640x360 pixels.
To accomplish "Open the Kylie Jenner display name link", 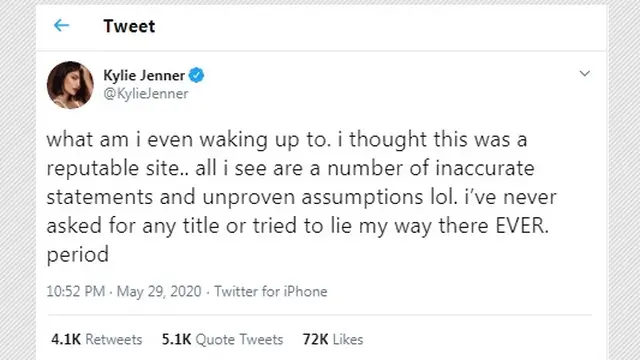I will coord(144,75).
